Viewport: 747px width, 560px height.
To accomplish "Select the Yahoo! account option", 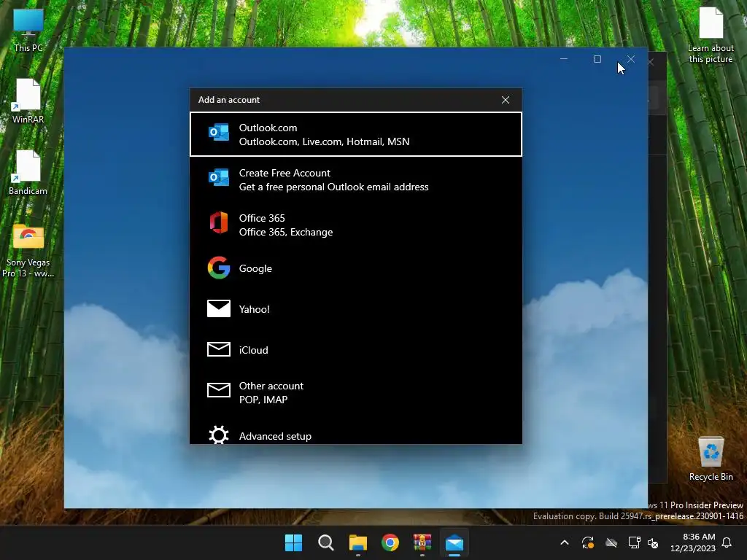I will (356, 309).
